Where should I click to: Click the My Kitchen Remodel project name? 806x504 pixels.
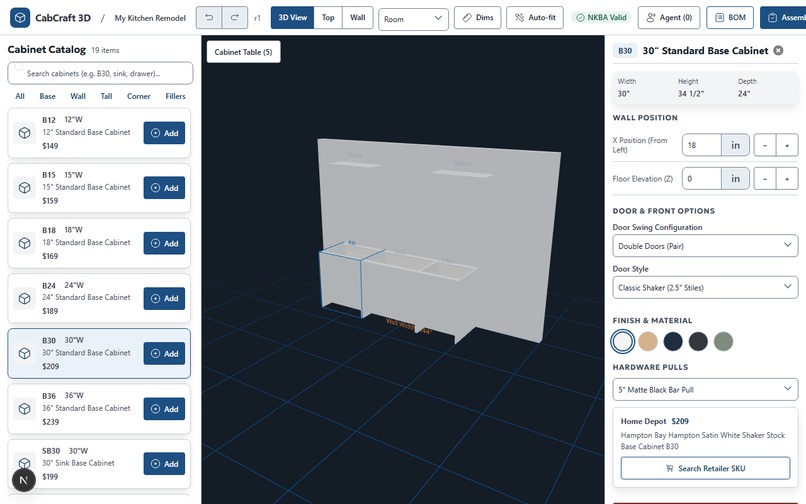tap(150, 18)
